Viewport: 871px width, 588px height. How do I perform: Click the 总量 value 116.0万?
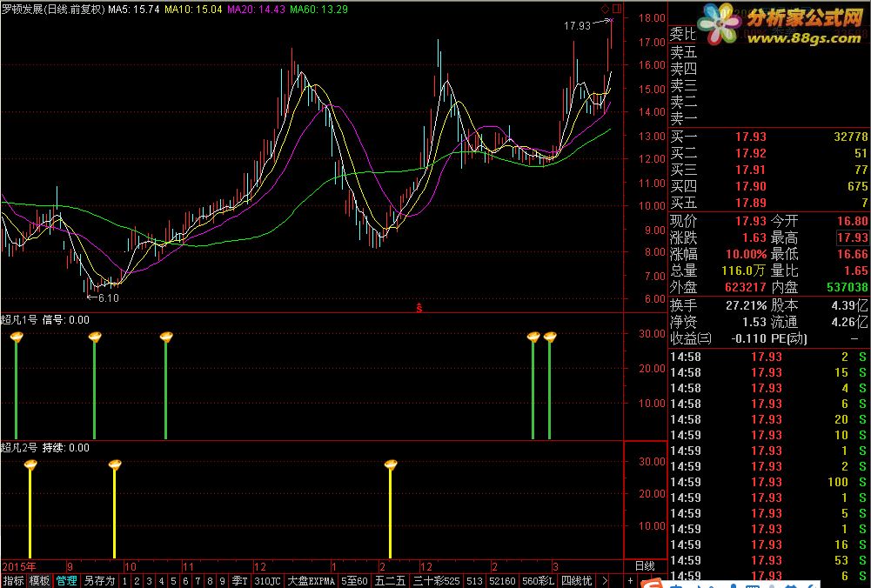pyautogui.click(x=744, y=271)
